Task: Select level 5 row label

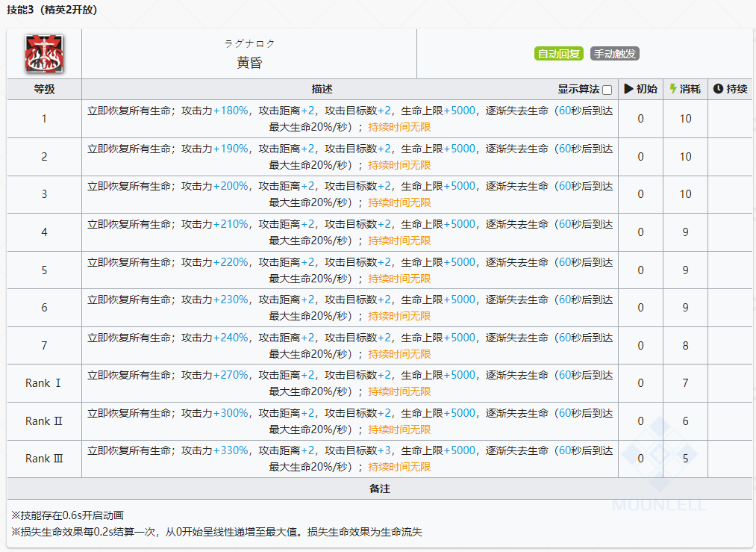Action: (x=44, y=270)
